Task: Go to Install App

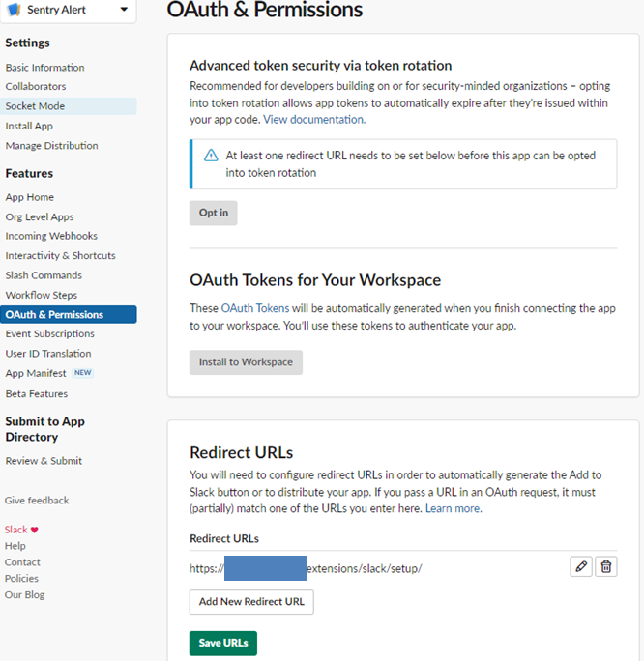Action: (x=29, y=126)
